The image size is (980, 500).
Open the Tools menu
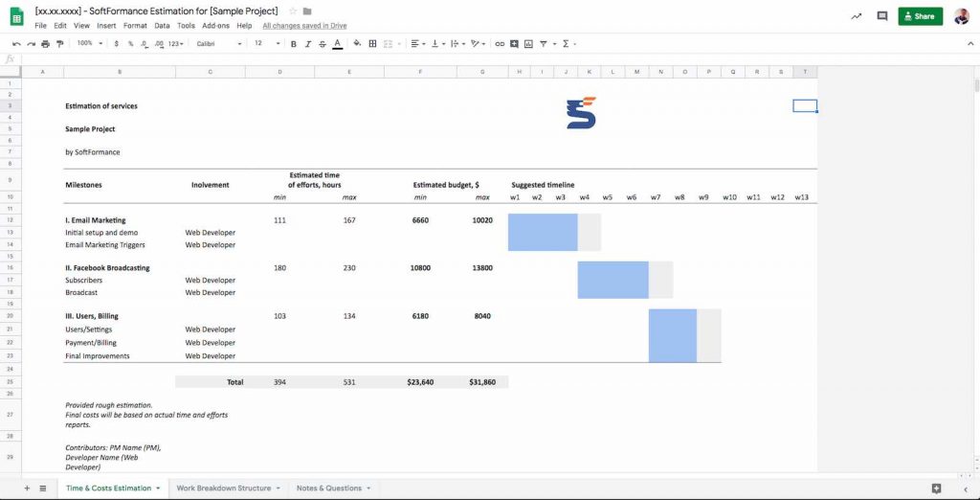186,26
